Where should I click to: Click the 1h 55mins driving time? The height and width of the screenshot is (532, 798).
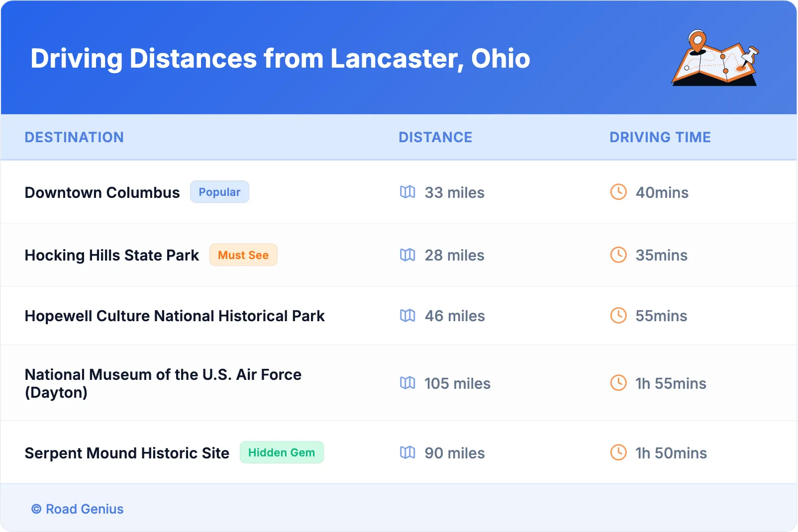point(671,383)
